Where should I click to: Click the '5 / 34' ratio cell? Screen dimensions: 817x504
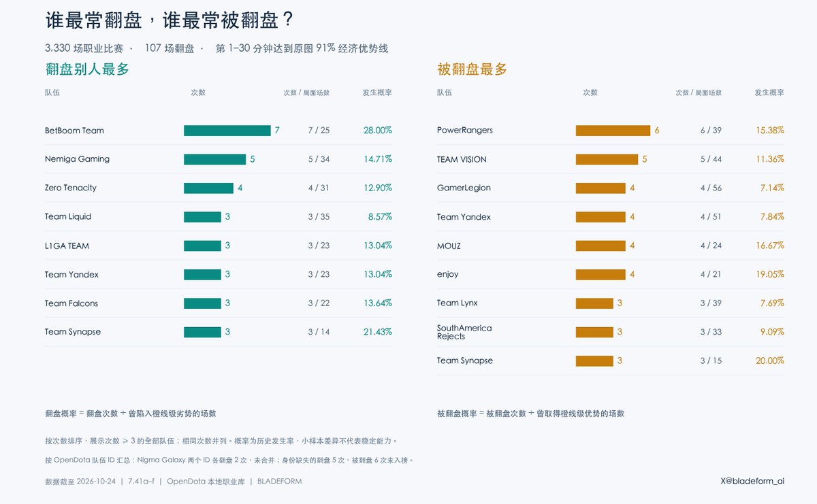[319, 159]
